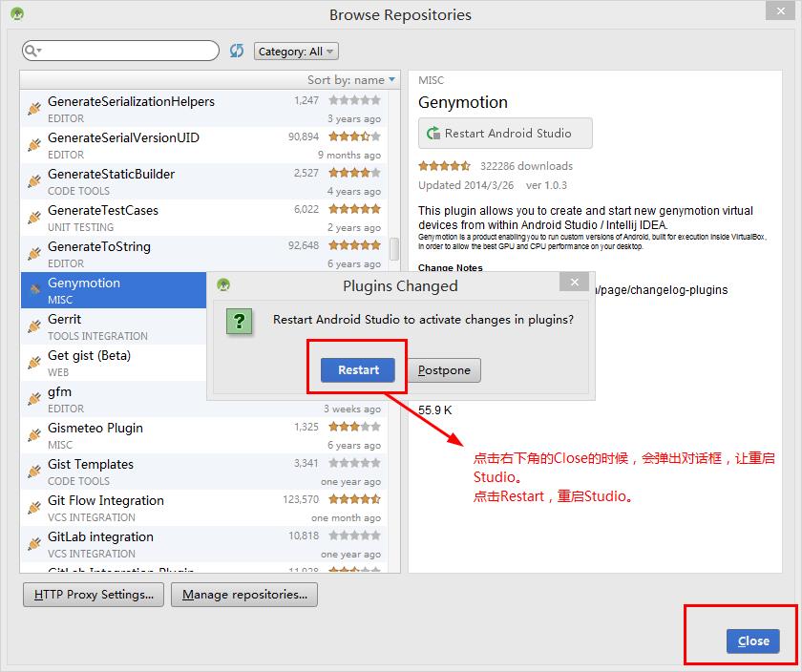Open the Sort by: name dropdown
The height and width of the screenshot is (672, 802).
tap(351, 80)
